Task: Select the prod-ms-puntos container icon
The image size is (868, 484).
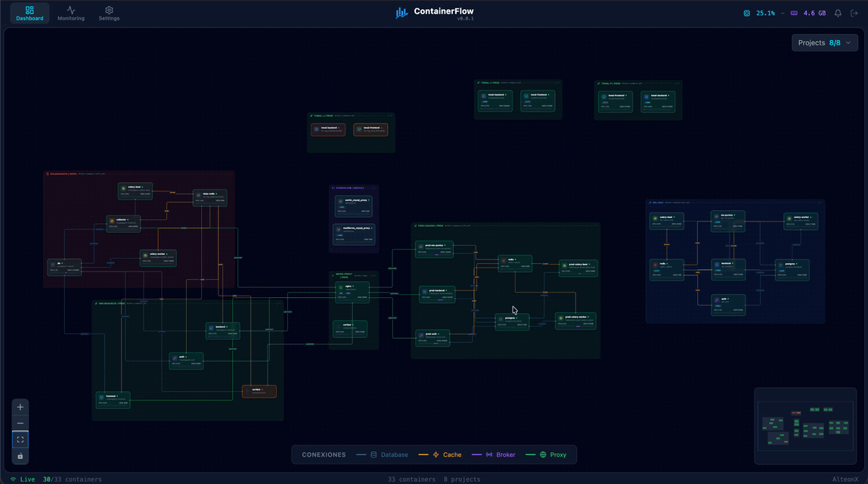Action: pyautogui.click(x=420, y=247)
